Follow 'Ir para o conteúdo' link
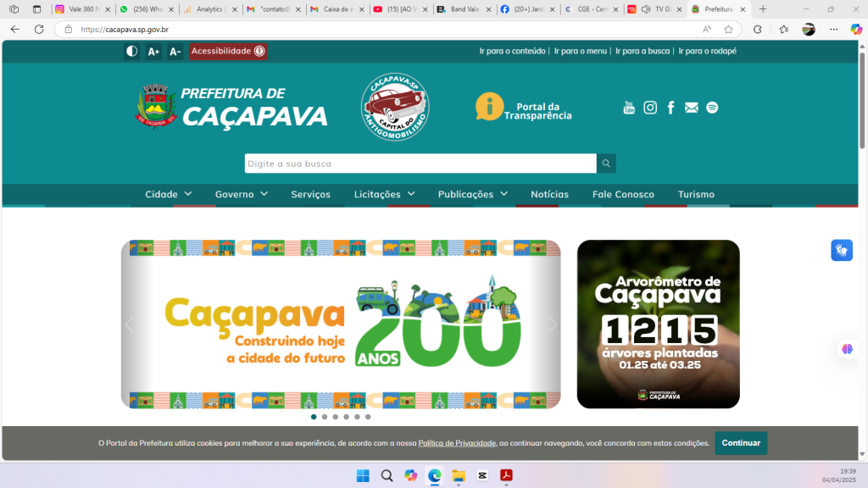868x488 pixels. [512, 51]
